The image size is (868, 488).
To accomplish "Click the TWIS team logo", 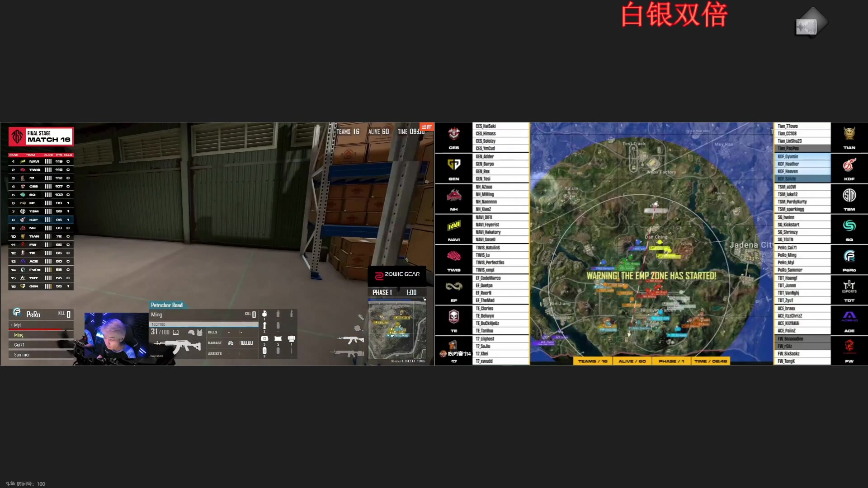I will [x=454, y=256].
